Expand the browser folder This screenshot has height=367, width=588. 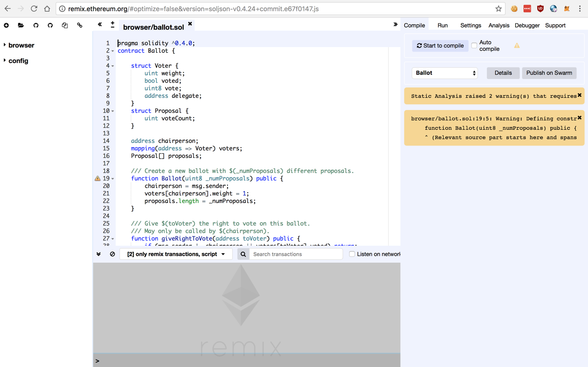click(x=5, y=45)
